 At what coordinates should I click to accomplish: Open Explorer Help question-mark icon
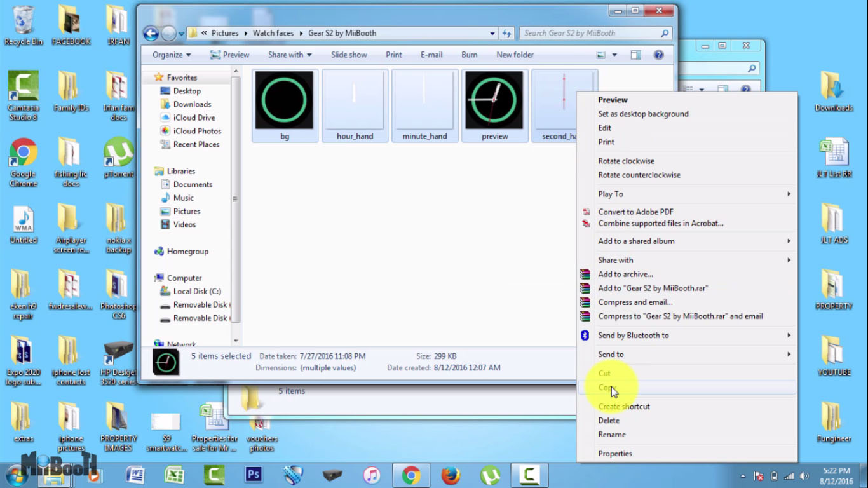coord(659,55)
